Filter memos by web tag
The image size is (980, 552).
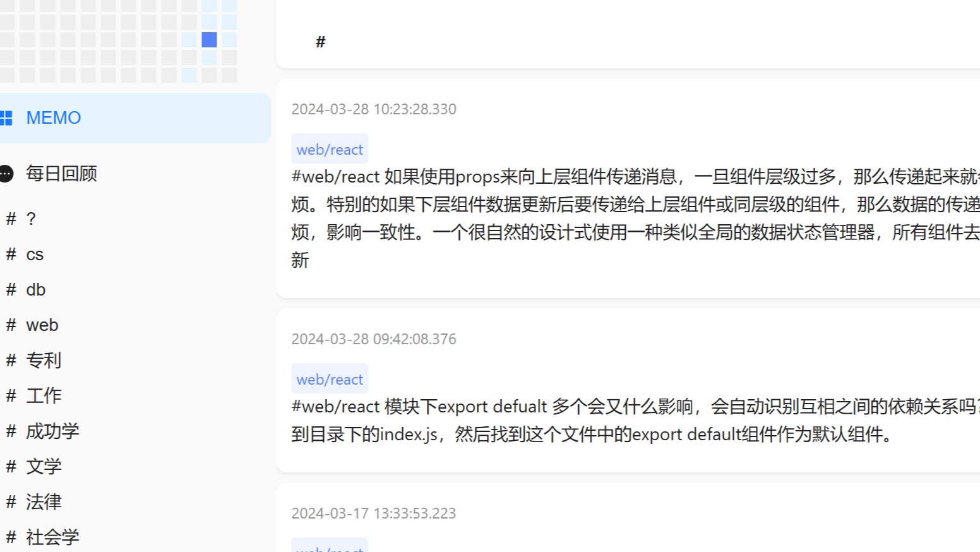click(42, 325)
